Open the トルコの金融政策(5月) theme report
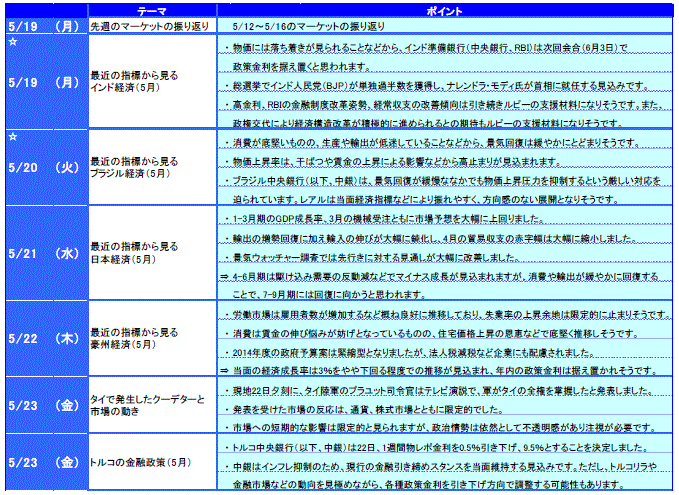 pyautogui.click(x=134, y=463)
